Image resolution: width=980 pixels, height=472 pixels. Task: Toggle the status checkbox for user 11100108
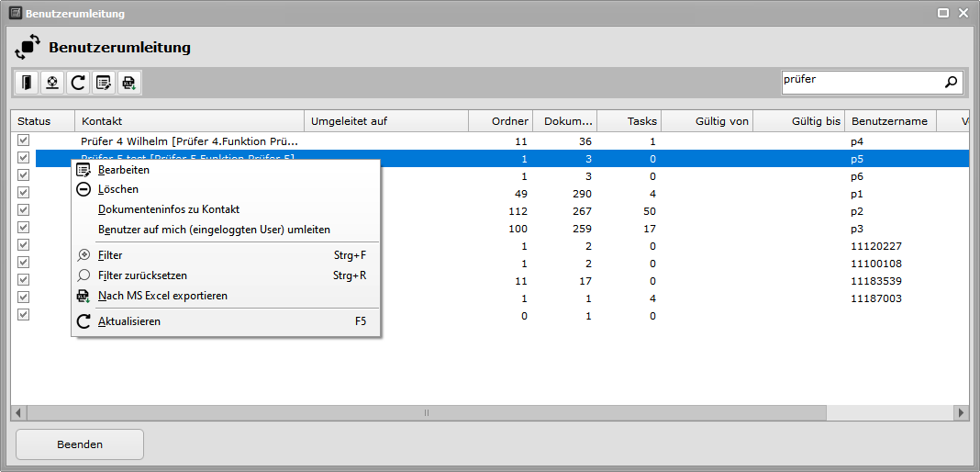(24, 262)
